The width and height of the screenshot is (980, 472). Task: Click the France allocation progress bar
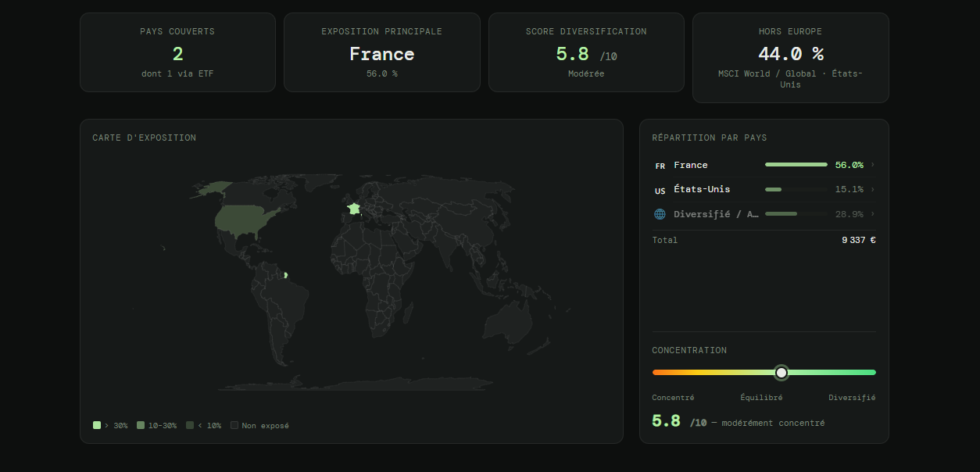796,165
